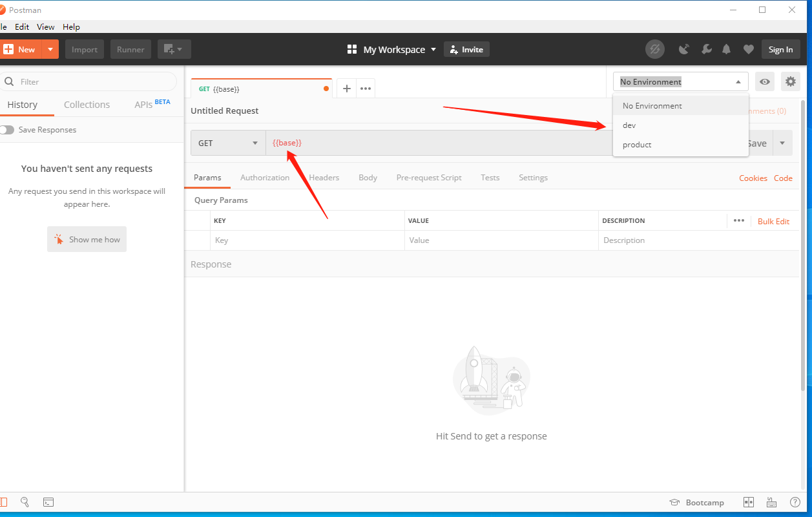
Task: Open the Postman console icon
Action: 48,502
